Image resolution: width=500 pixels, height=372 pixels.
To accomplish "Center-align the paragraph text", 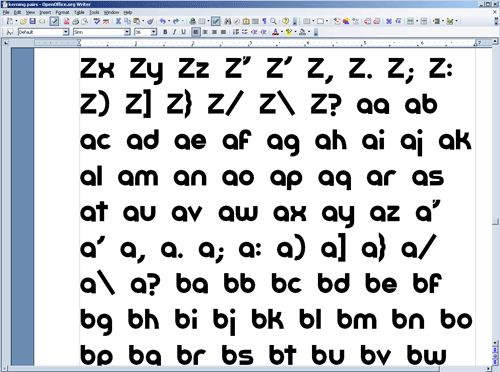I will 205,32.
